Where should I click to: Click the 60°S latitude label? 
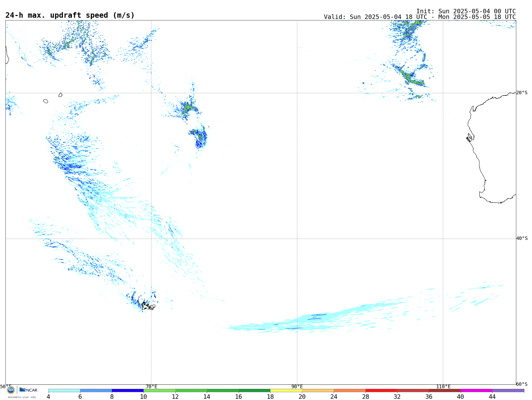[x=522, y=384]
